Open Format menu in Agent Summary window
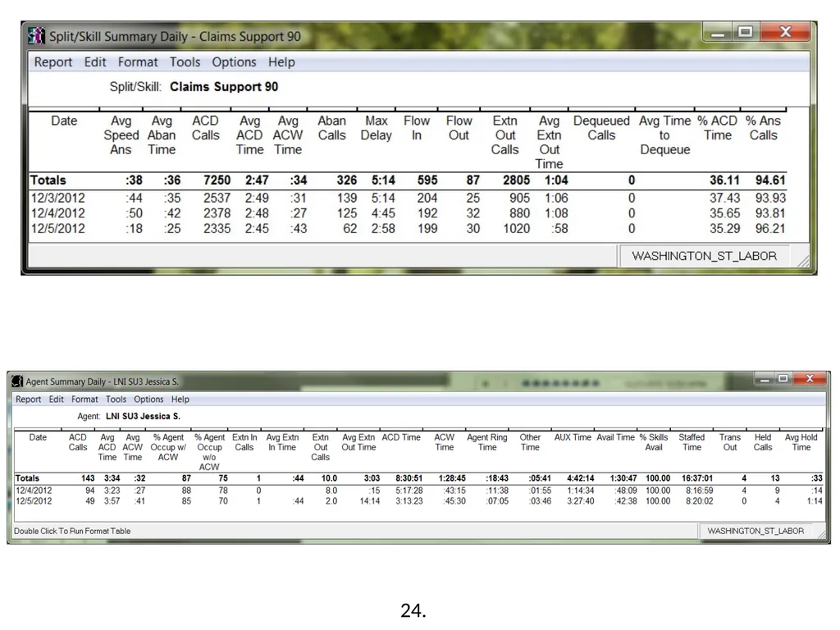The height and width of the screenshot is (630, 840). point(84,399)
